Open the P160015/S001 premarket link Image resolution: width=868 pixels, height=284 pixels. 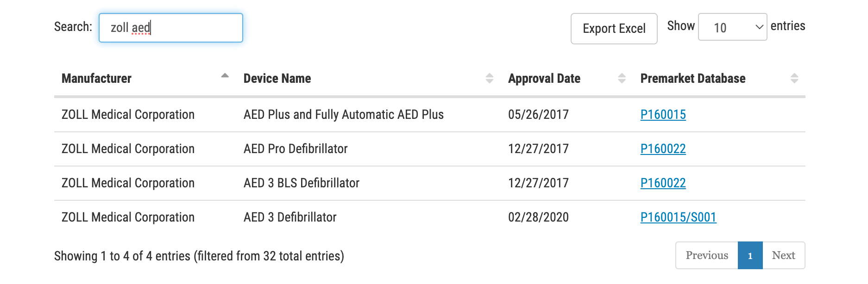pyautogui.click(x=678, y=217)
